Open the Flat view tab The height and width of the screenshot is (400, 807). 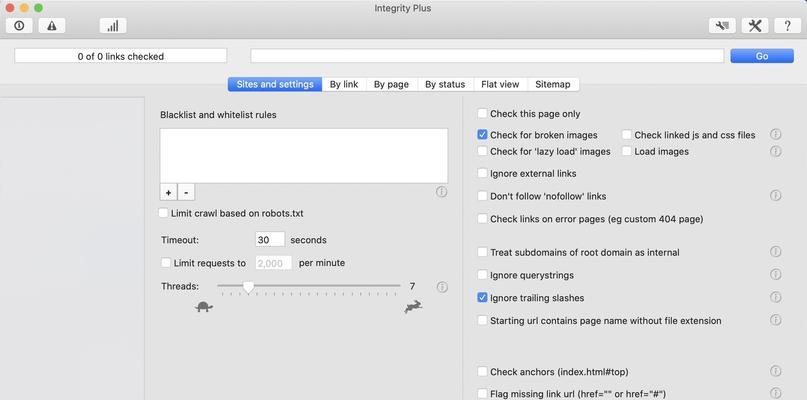coord(500,84)
